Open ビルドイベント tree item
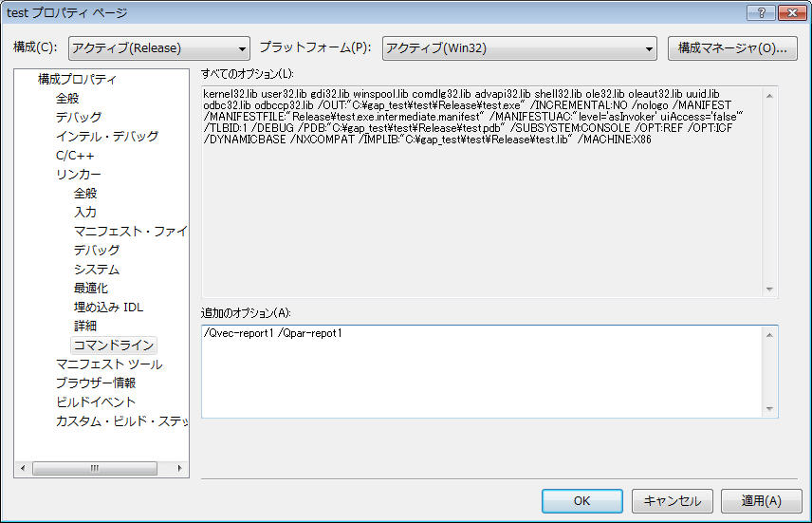Viewport: 812px width, 523px height. click(x=96, y=402)
